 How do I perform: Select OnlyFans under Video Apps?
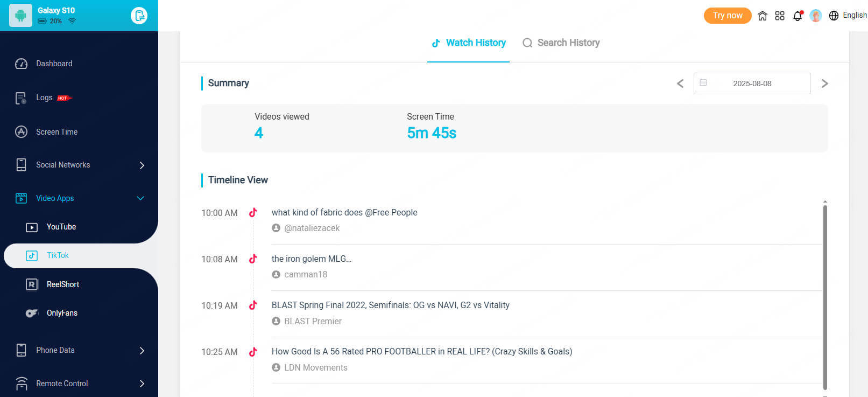[x=62, y=313]
